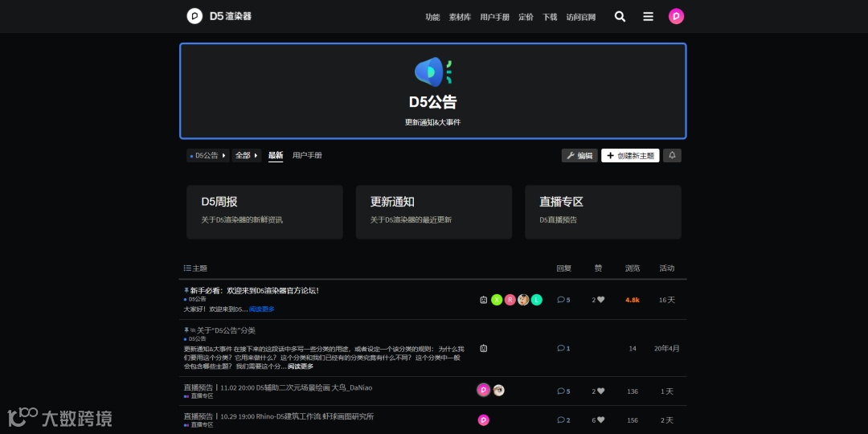This screenshot has width=868, height=434.
Task: Open the pink user avatar in header
Action: 676,16
